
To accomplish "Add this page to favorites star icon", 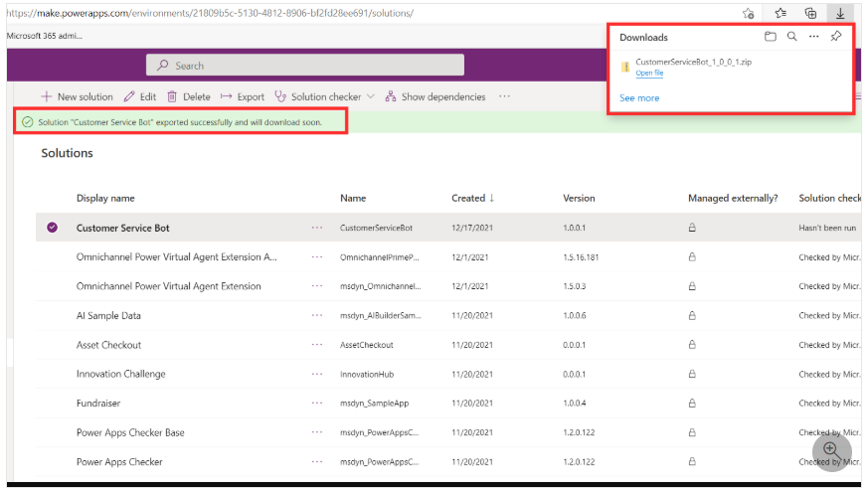I will (x=749, y=13).
